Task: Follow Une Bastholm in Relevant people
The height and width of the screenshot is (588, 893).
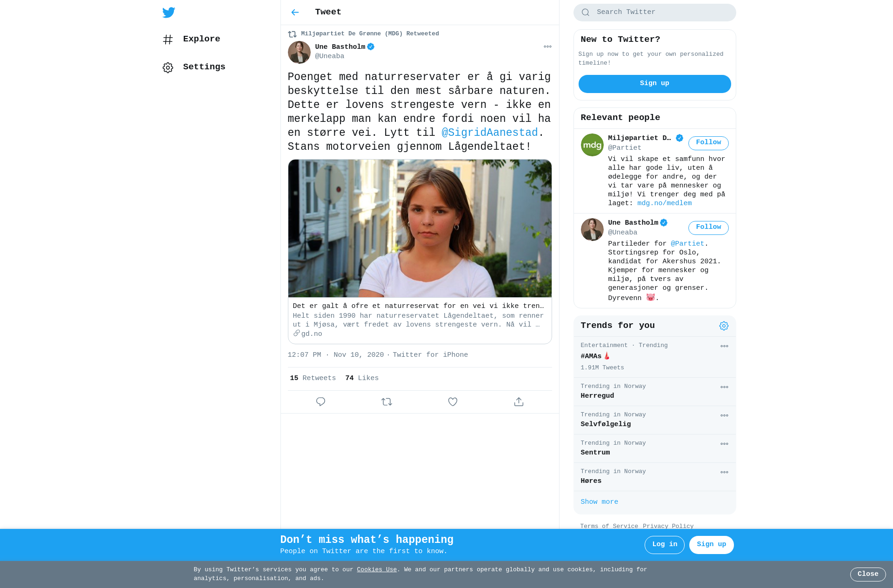Action: 708,227
